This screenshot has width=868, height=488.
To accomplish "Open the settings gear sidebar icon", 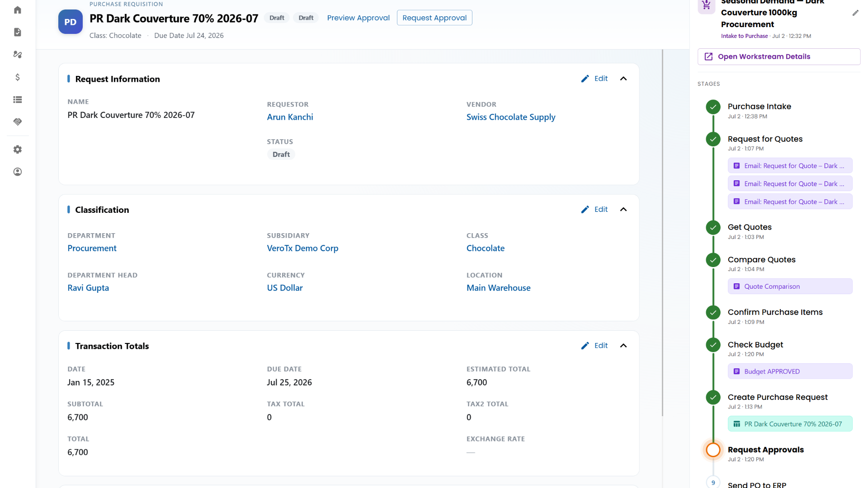I will point(18,150).
